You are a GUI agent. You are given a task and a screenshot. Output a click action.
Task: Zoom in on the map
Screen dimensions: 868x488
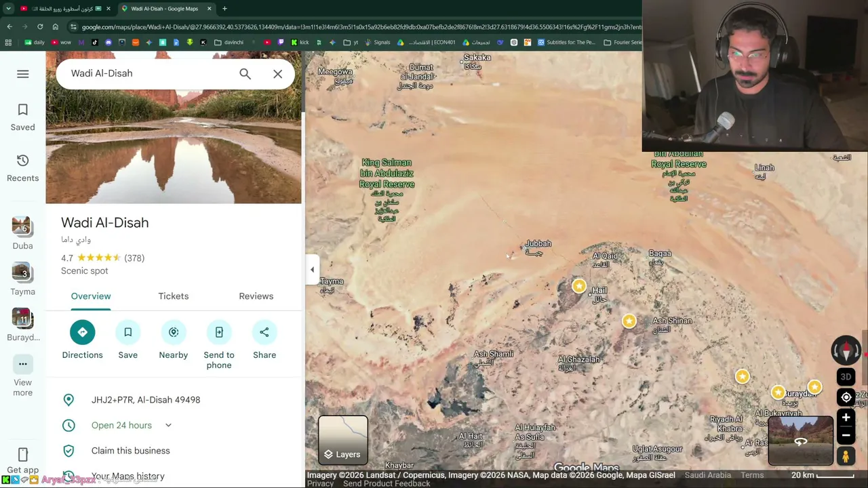click(x=846, y=418)
